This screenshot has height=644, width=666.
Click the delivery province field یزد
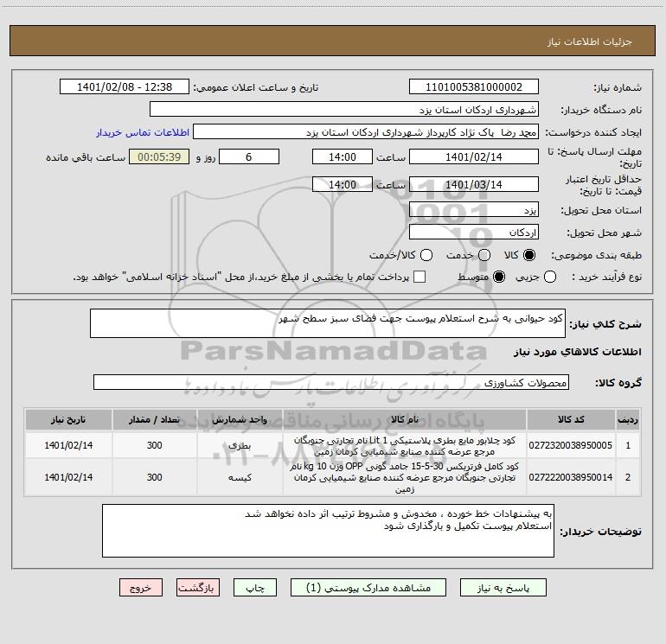(x=474, y=210)
